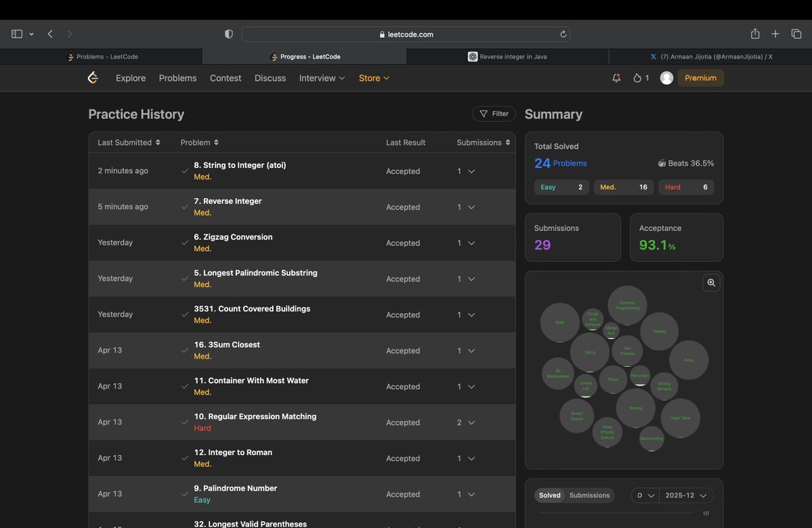Viewport: 812px width, 528px height.
Task: Open the Store dropdown menu
Action: (374, 78)
